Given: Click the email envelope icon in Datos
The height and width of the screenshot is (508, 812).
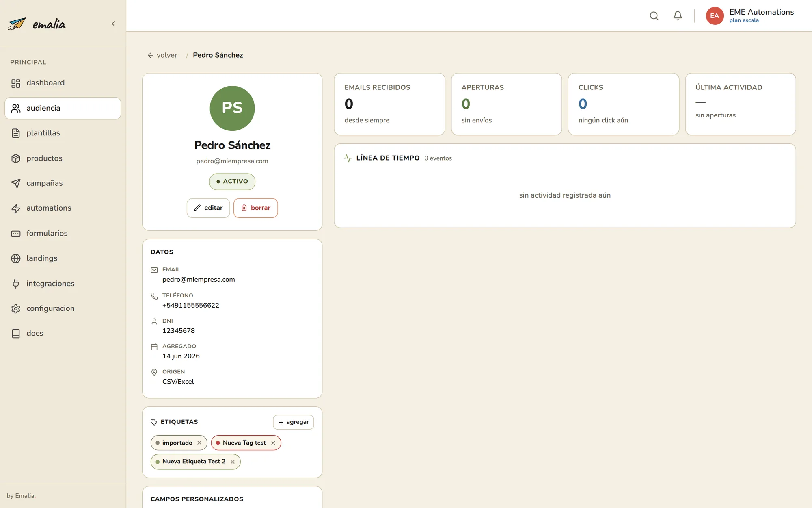Looking at the screenshot, I should 154,270.
